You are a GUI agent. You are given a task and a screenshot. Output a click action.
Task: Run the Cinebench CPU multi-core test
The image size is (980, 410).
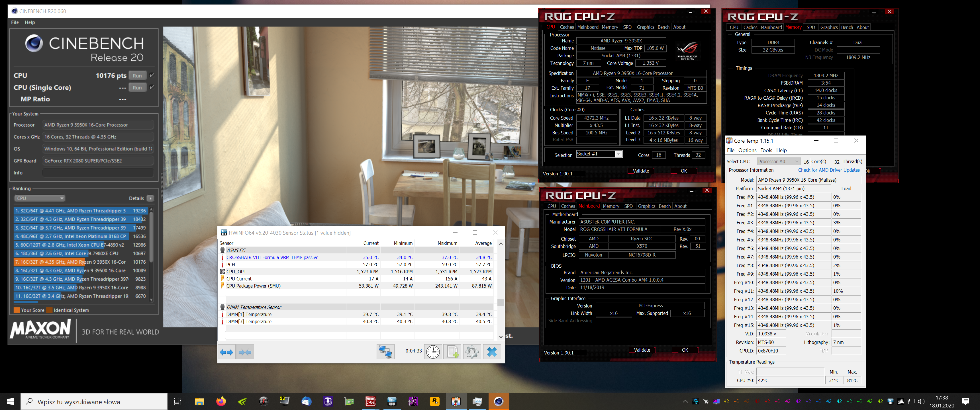[x=137, y=75]
